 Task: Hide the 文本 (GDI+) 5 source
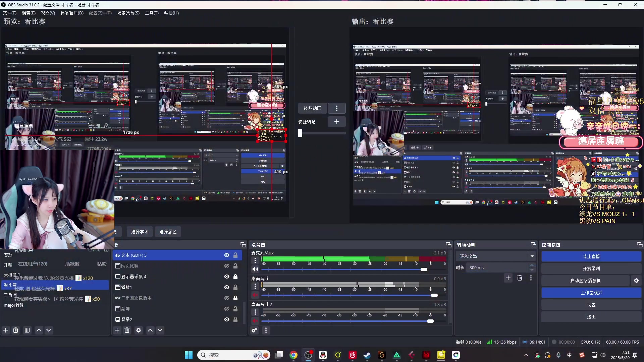click(x=227, y=255)
